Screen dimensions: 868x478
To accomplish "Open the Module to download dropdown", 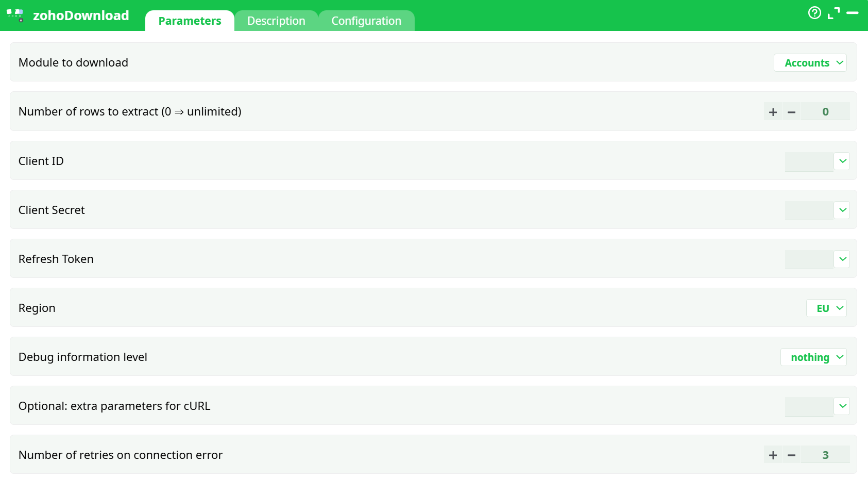I will click(x=810, y=62).
